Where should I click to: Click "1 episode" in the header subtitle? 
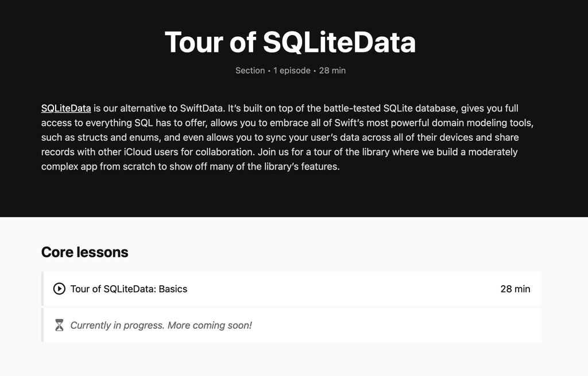coord(292,71)
